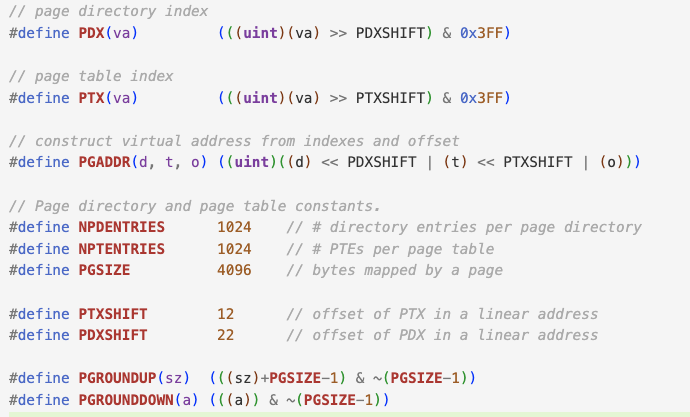The image size is (690, 417).
Task: Click the '(a)' parameter of PGROUNDDOWN
Action: pyautogui.click(x=187, y=400)
